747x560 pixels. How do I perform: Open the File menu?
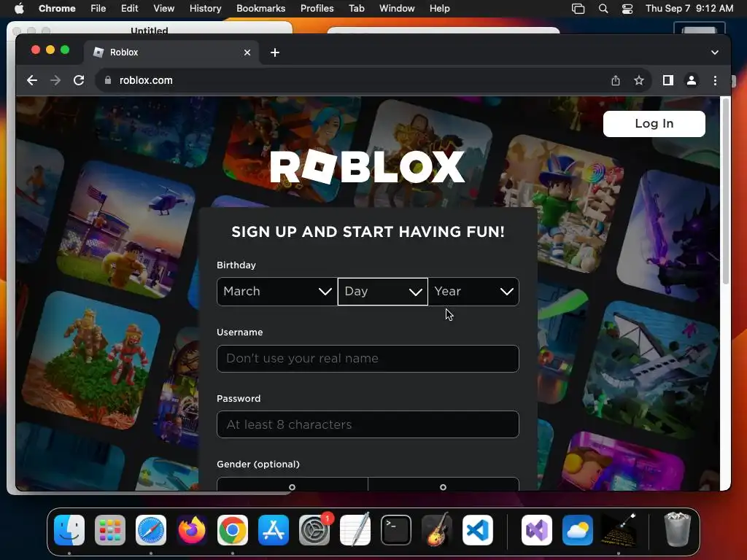point(98,9)
